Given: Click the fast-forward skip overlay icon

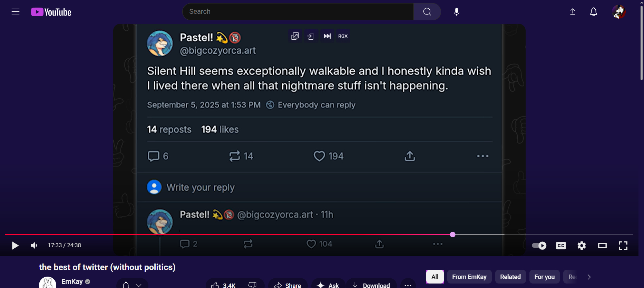Looking at the screenshot, I should tap(327, 36).
